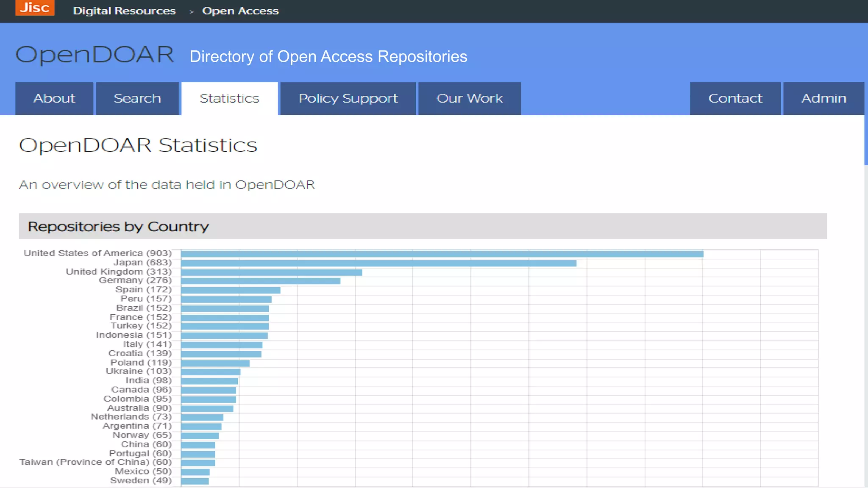Image resolution: width=868 pixels, height=488 pixels.
Task: Click the Sweden (49) label
Action: pos(141,481)
